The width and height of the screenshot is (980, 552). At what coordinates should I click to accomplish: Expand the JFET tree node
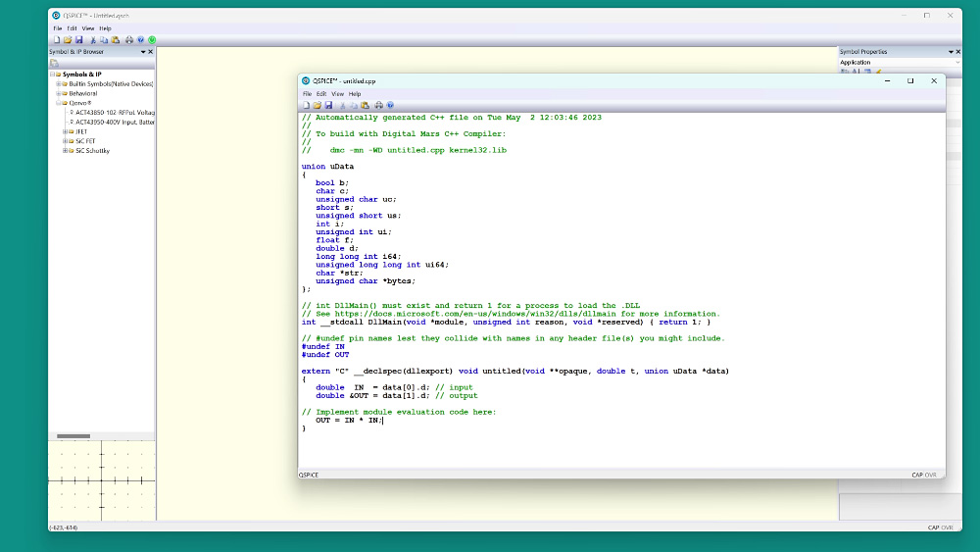pyautogui.click(x=65, y=132)
